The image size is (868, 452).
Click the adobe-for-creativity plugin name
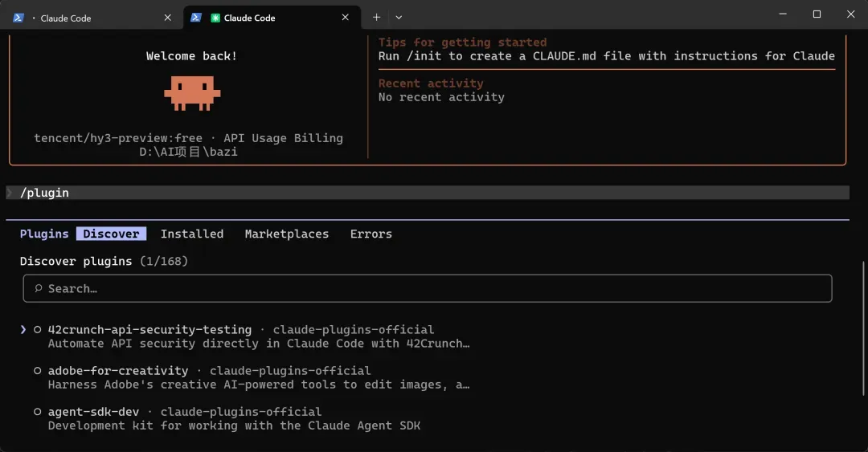tap(118, 371)
